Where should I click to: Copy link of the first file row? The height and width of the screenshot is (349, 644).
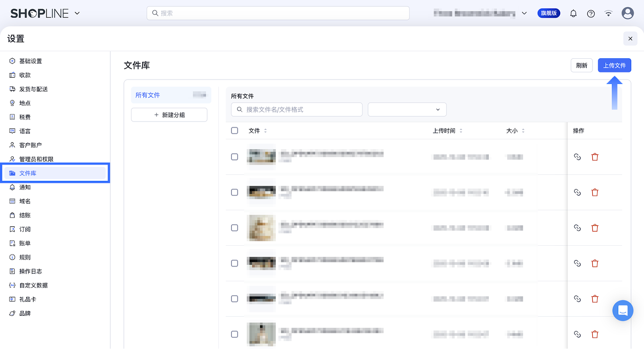click(x=577, y=157)
